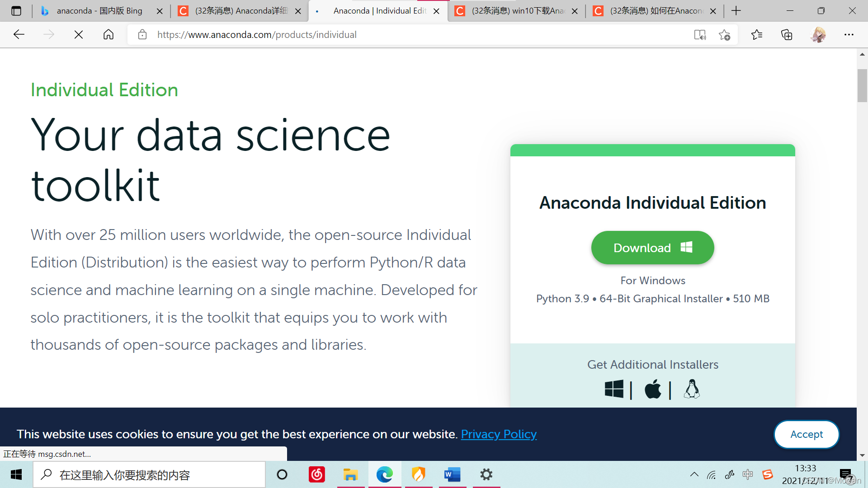The image size is (868, 488).
Task: Open the Collections panel
Action: click(x=787, y=34)
